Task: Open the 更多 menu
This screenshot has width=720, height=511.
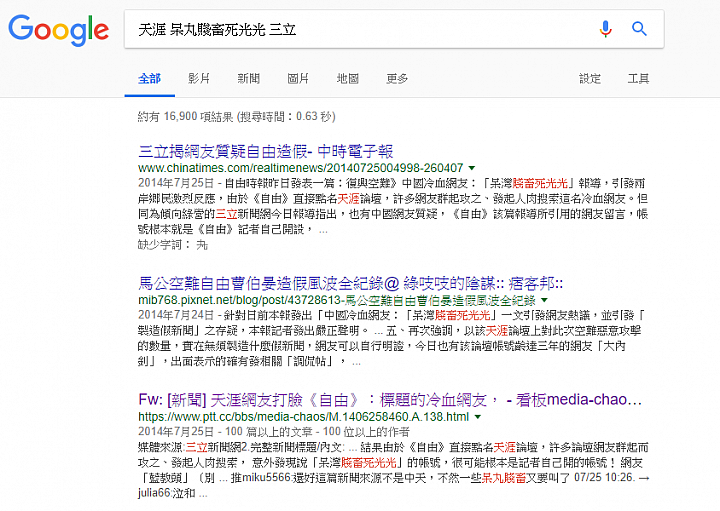Action: 397,79
